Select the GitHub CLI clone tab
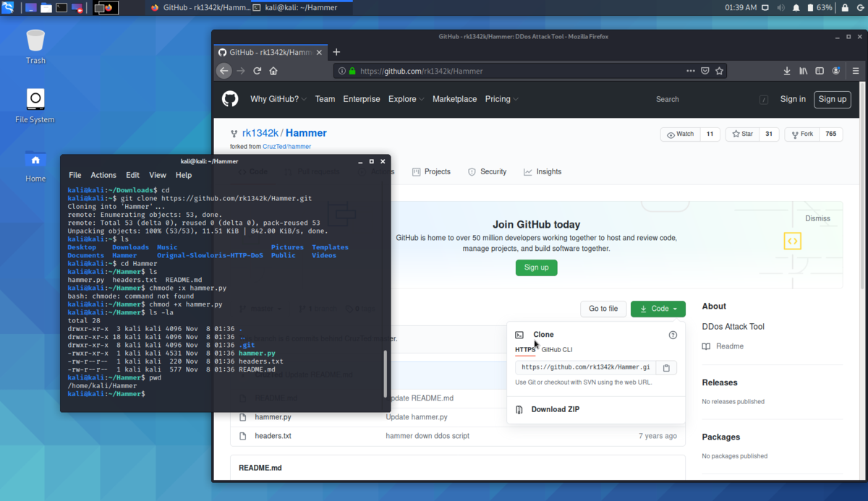The height and width of the screenshot is (501, 868). click(x=557, y=349)
